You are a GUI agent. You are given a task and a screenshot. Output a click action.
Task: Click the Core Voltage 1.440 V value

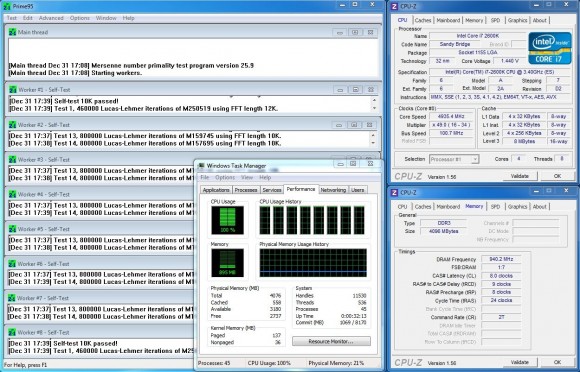click(510, 61)
